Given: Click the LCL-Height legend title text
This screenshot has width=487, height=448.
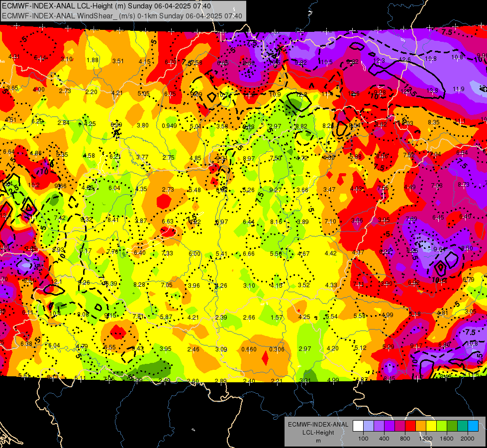Looking at the screenshot, I should click(x=318, y=433).
